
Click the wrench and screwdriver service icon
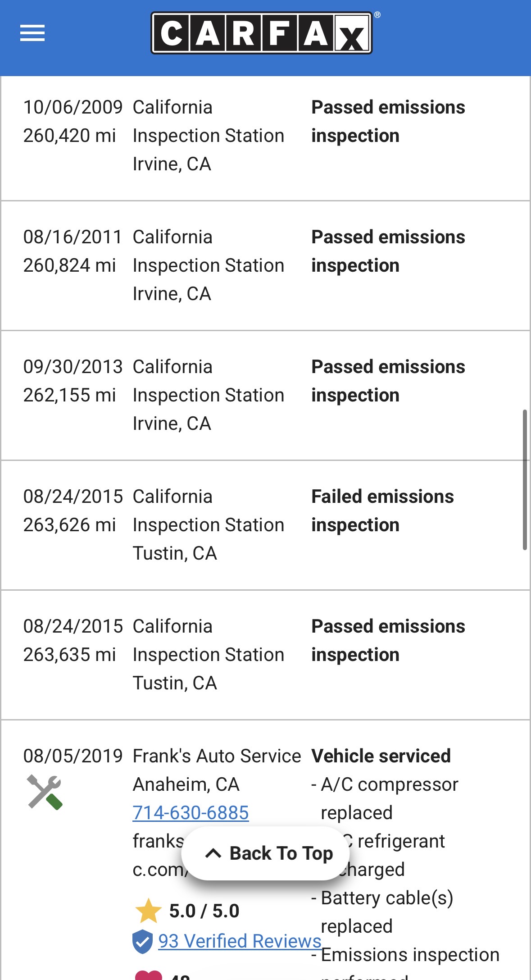tap(44, 792)
